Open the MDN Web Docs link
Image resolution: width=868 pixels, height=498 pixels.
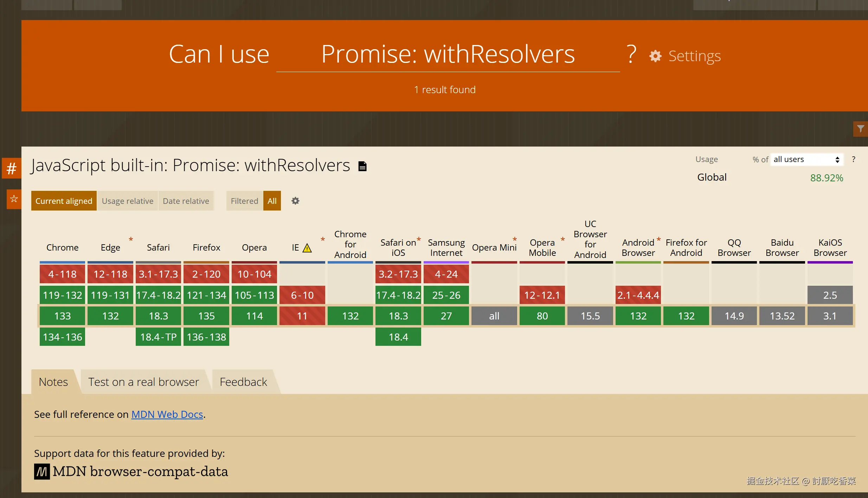[167, 415]
